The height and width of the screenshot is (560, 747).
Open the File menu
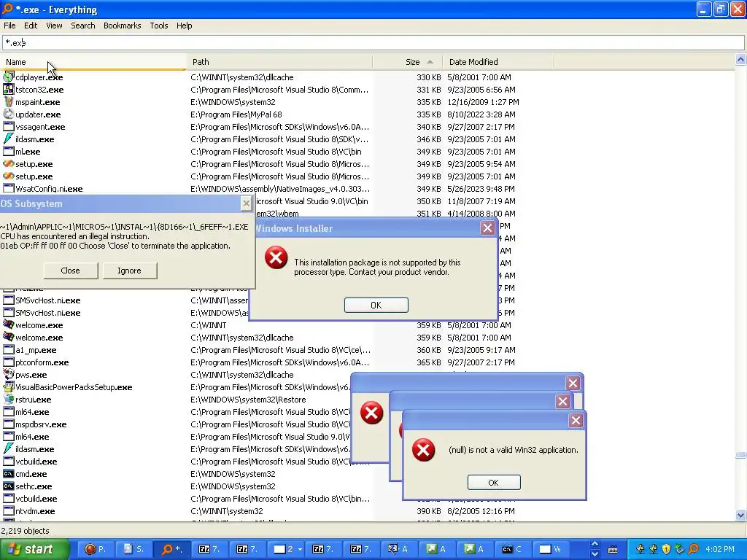point(9,26)
